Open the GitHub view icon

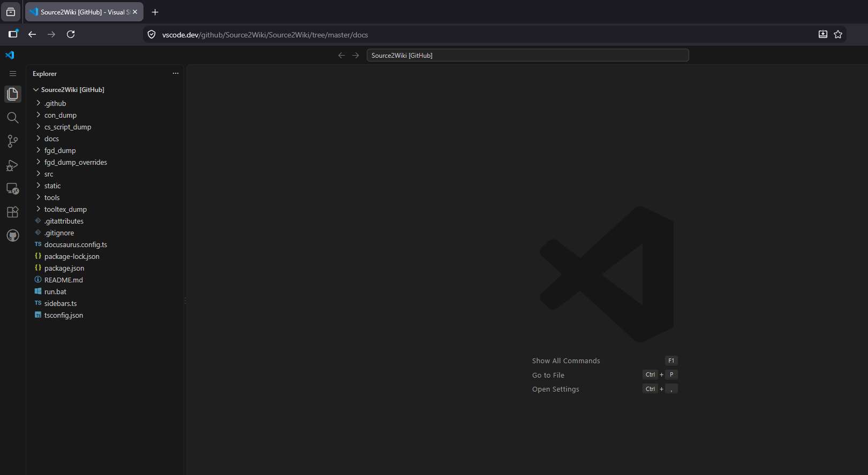tap(13, 235)
